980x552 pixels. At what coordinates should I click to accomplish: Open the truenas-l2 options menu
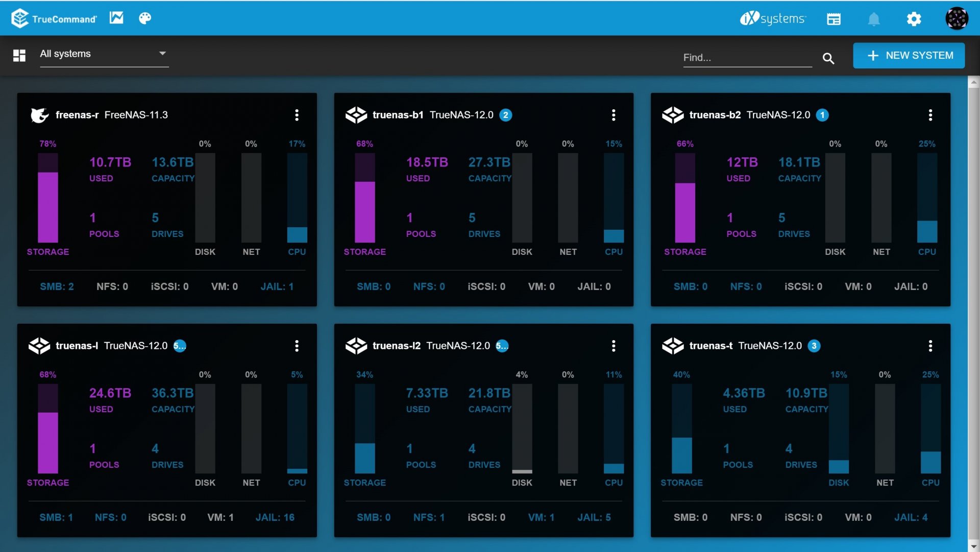[x=614, y=346]
